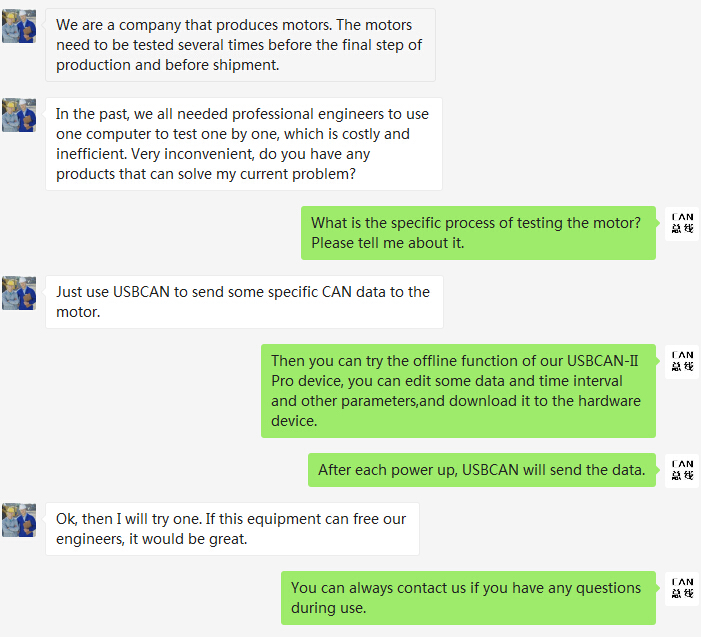This screenshot has height=637, width=701.
Task: Click the CAN avatar beside "You can always contact us"
Action: pos(682,588)
